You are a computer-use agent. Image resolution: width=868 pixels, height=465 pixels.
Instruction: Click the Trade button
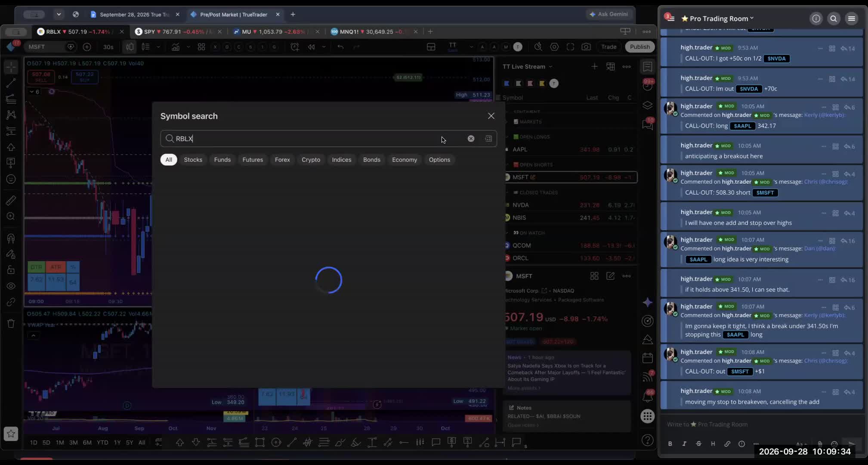point(609,47)
